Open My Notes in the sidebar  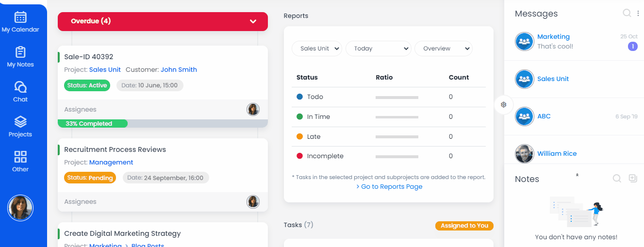coord(20,57)
